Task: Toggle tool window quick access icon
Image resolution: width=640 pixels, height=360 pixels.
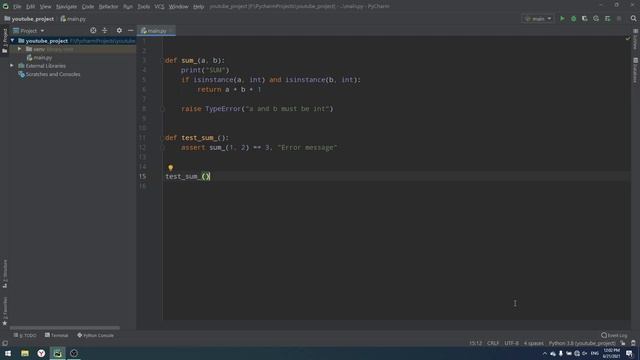Action: 5,343
